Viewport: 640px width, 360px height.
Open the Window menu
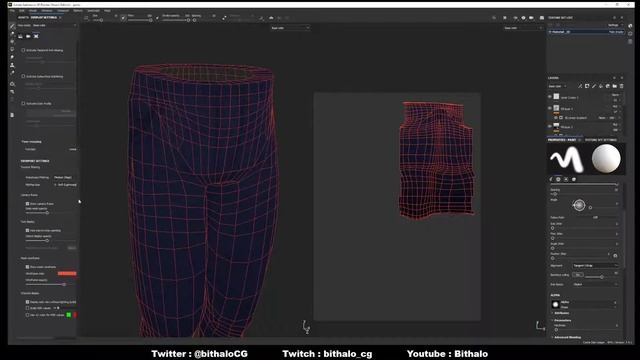tap(47, 11)
